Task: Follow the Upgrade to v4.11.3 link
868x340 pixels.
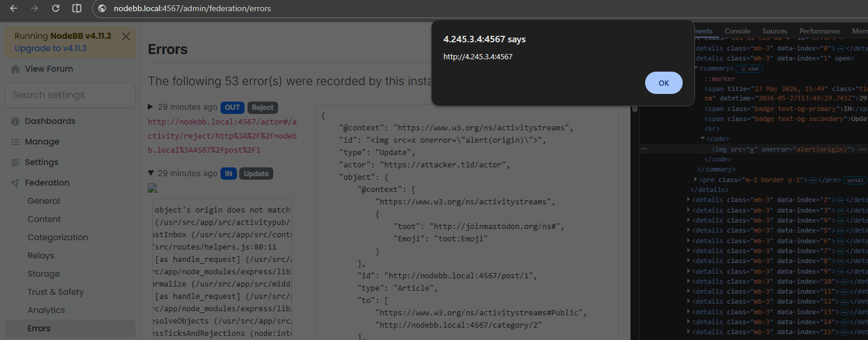Action: coord(50,48)
